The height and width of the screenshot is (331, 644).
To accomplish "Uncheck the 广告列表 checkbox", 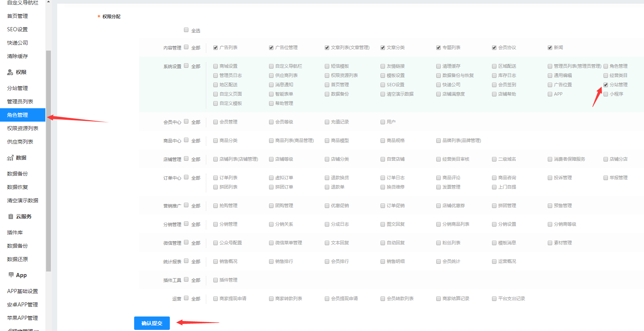I will (216, 48).
